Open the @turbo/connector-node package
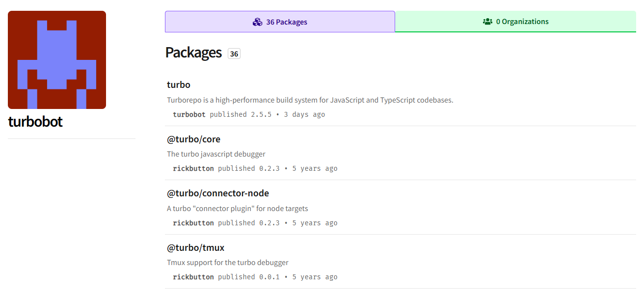This screenshot has height=294, width=644. (x=218, y=193)
